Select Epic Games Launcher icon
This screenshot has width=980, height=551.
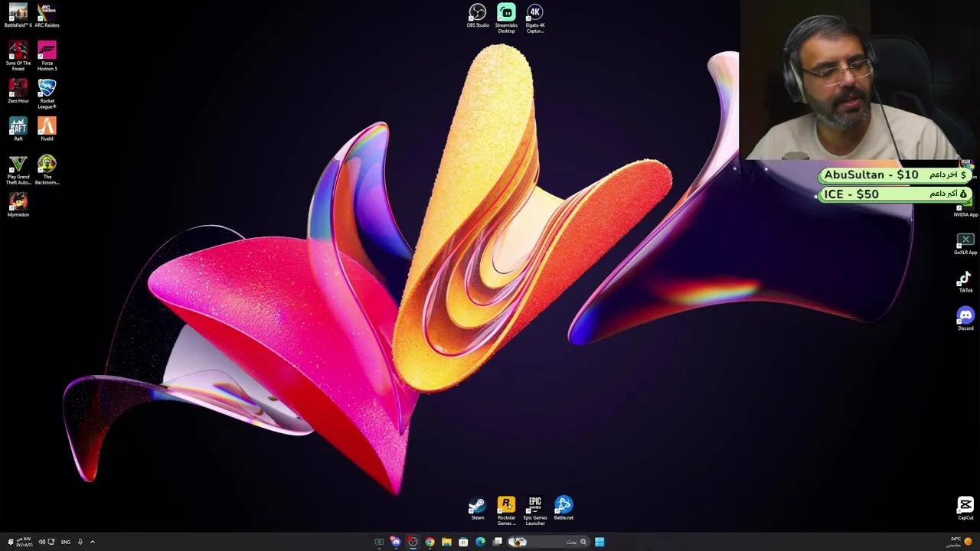[x=535, y=511]
